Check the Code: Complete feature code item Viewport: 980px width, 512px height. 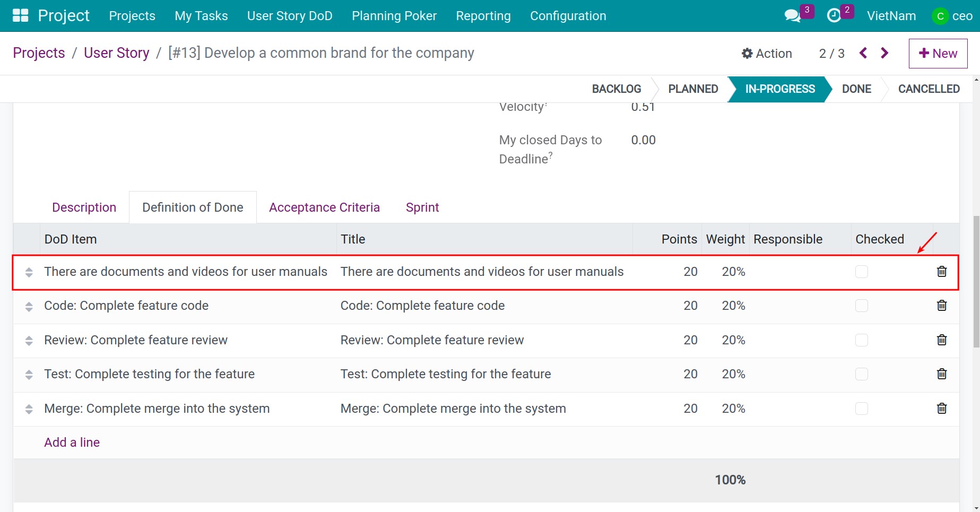coord(862,306)
